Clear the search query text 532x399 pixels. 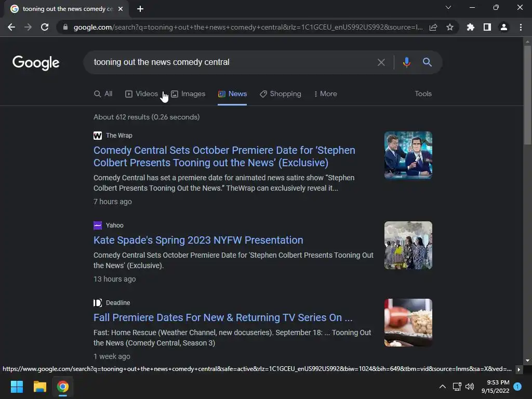pyautogui.click(x=381, y=62)
